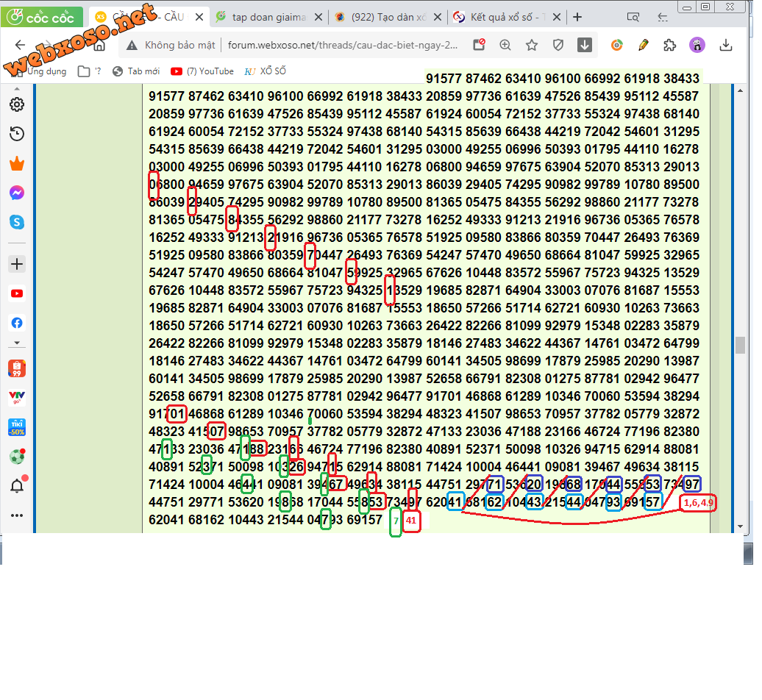Open notifications bell in sidebar
The width and height of the screenshot is (762, 700).
pyautogui.click(x=16, y=485)
